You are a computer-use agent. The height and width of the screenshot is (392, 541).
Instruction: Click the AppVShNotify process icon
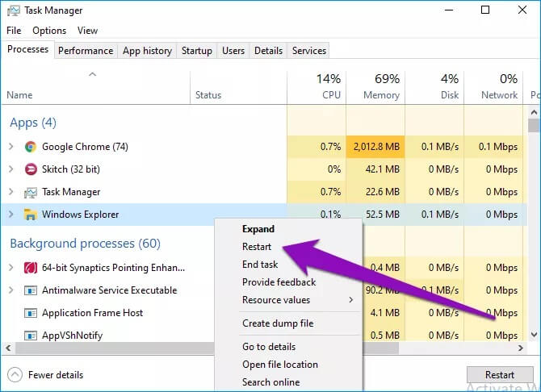coord(31,336)
